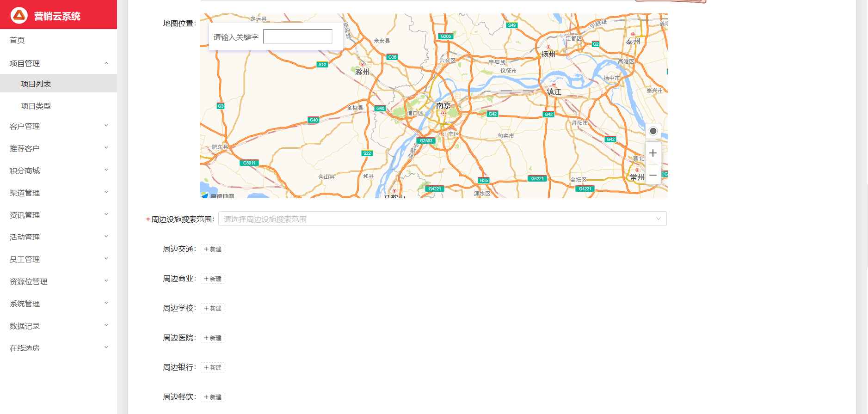Expand the 渠道管理 menu
868x414 pixels.
(58, 193)
